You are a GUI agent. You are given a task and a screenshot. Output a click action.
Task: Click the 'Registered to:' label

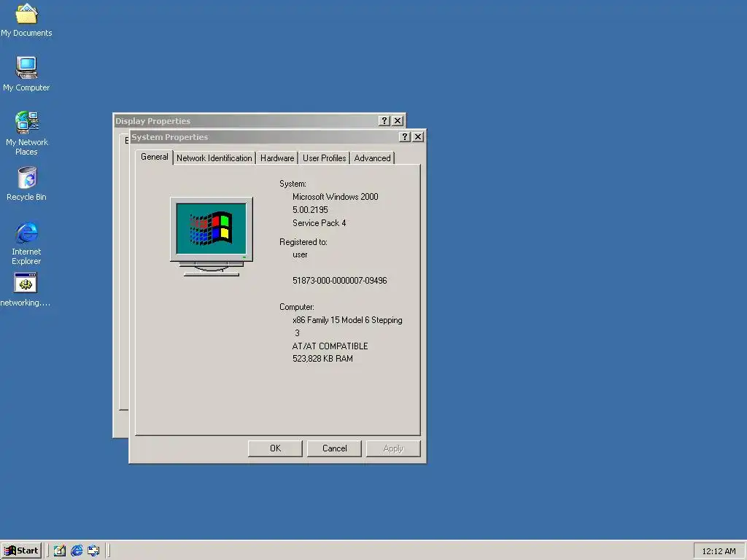pos(303,242)
